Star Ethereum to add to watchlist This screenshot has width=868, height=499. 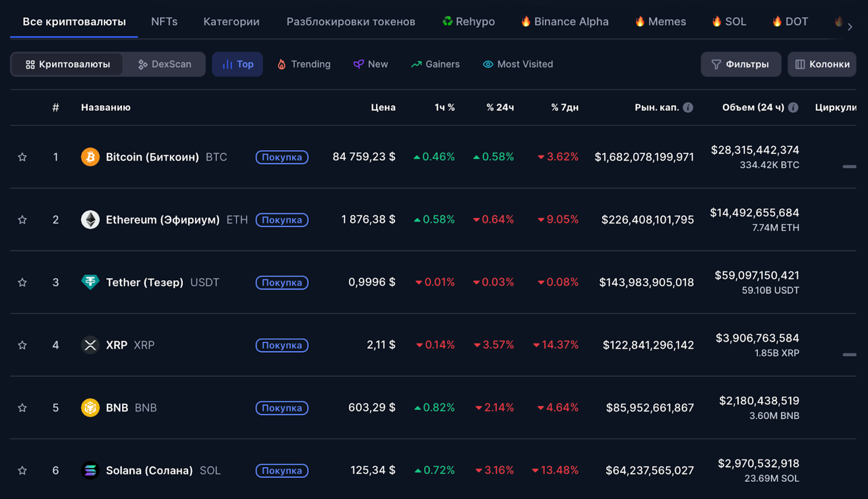(x=22, y=220)
